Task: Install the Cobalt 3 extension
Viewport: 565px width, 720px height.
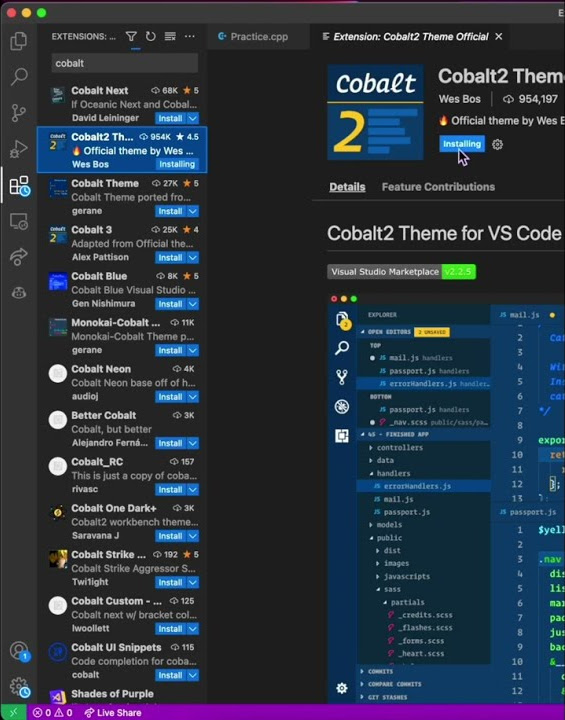Action: (x=170, y=258)
